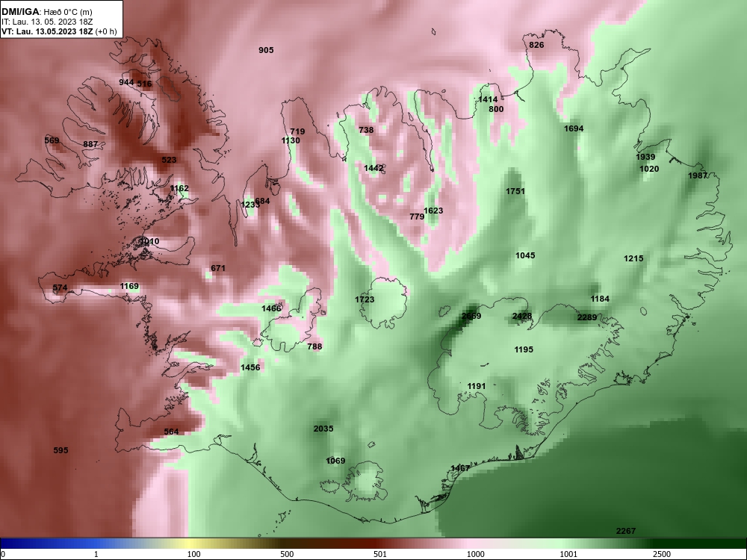
Task: Click the 574 value on the peninsula tip
Action: pos(60,288)
